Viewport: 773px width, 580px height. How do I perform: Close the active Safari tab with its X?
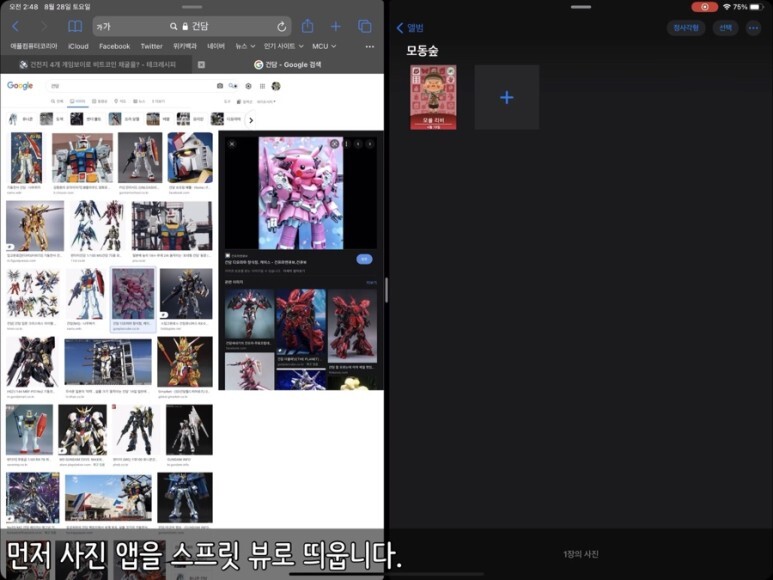click(x=201, y=65)
